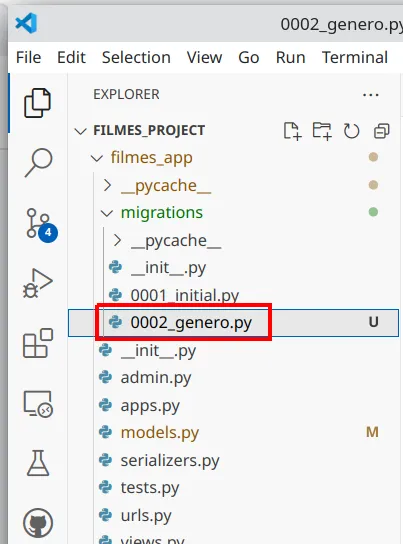
Task: Click Python icon beside 0002_genero.py
Action: (x=115, y=322)
